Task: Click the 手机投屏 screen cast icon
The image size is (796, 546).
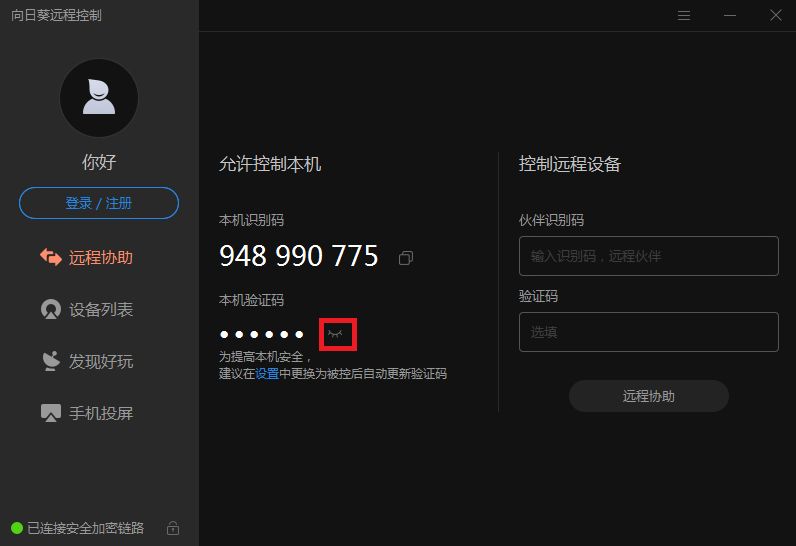Action: tap(51, 413)
